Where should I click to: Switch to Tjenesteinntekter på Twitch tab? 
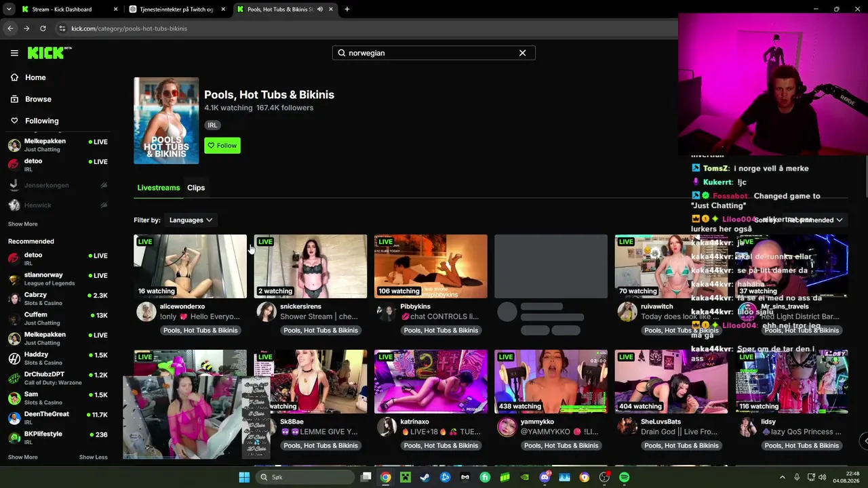[x=176, y=9]
